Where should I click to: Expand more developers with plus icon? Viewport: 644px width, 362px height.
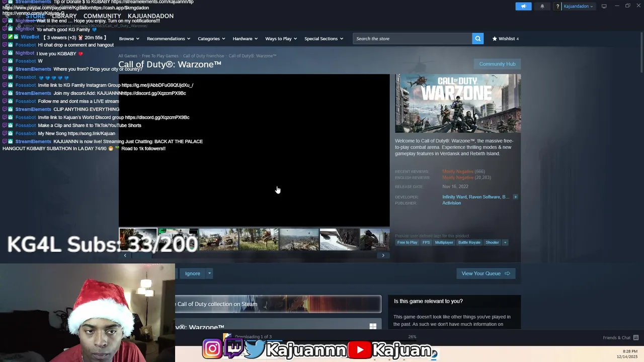coord(515,197)
